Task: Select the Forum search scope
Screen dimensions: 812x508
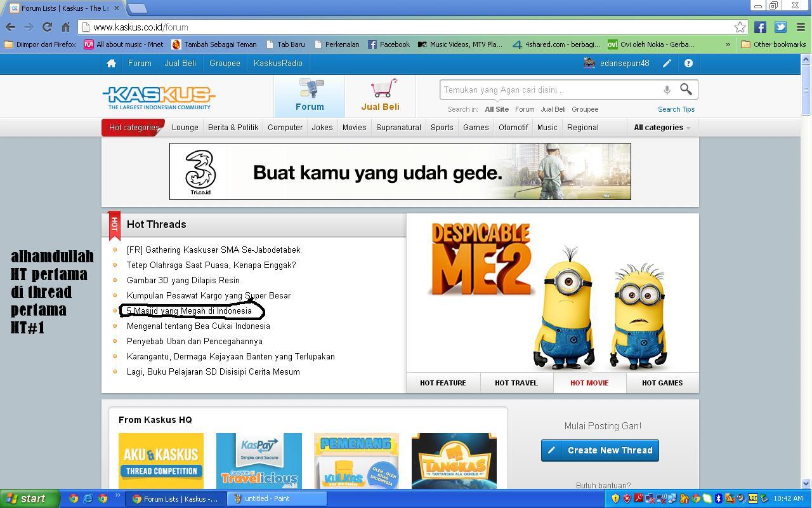Action: point(525,109)
